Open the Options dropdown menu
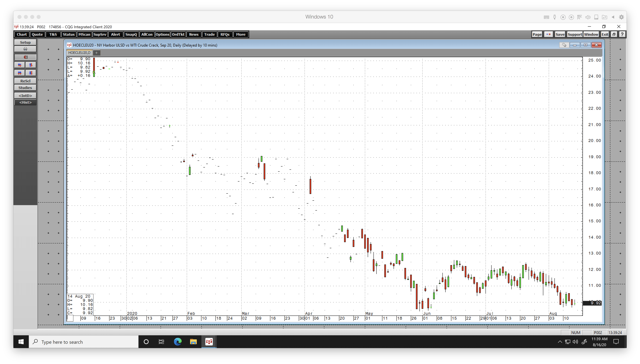Screen dimensions: 640x364 point(163,34)
